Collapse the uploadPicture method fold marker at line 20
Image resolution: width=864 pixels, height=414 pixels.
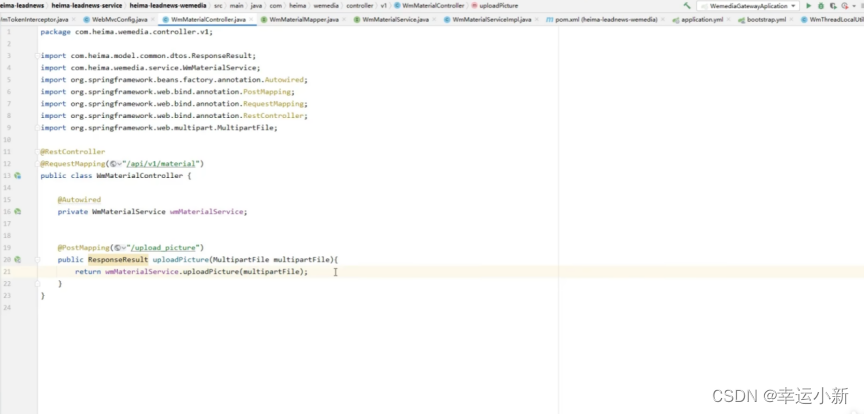click(x=37, y=259)
